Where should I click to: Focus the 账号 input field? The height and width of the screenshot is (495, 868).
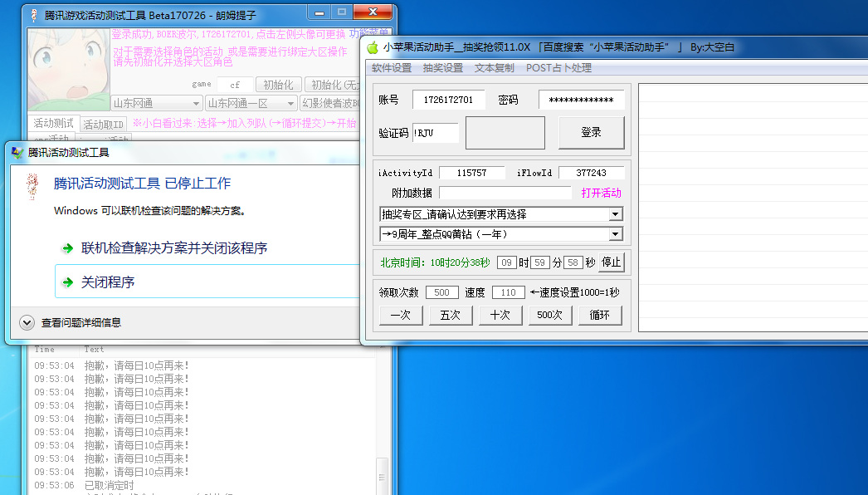point(448,100)
